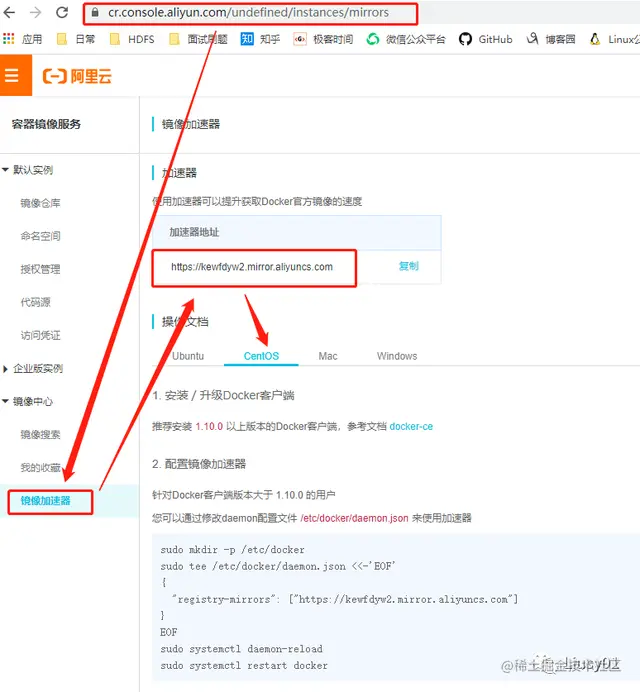The height and width of the screenshot is (692, 640).
Task: Open the 微信公众平台 bookmark
Action: pyautogui.click(x=406, y=39)
